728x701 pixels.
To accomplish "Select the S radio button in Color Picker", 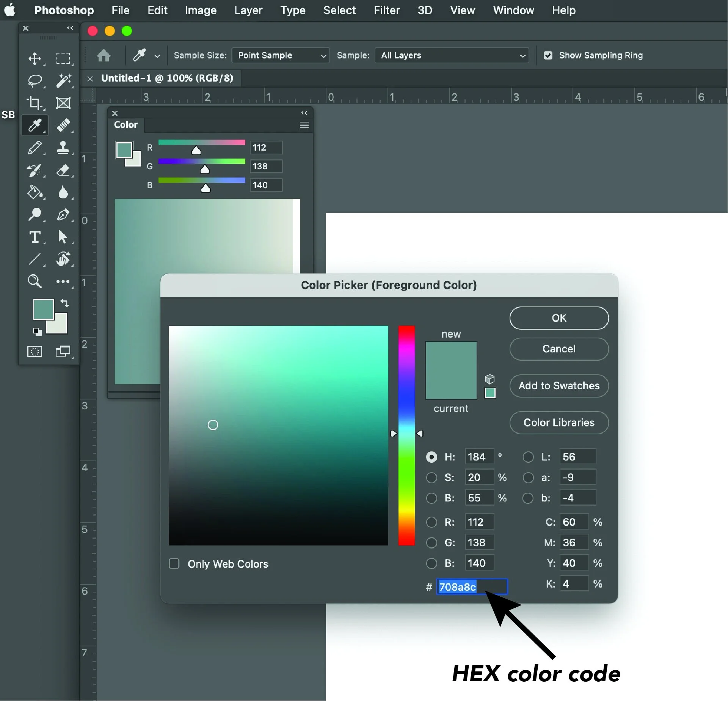I will [x=431, y=478].
